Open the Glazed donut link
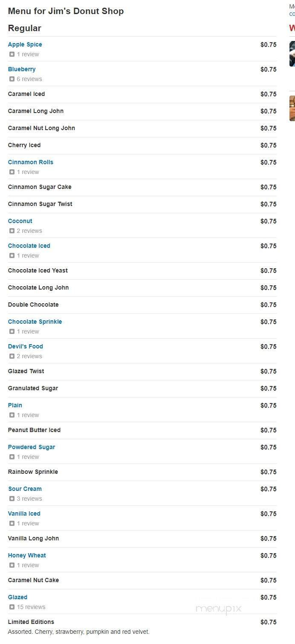Screen dimensions: 295x644 tap(17, 597)
